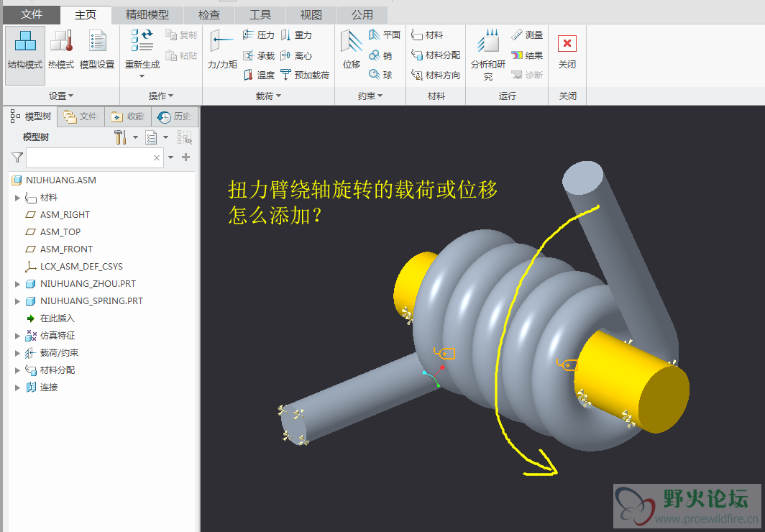Create a 销 pin constraint

[x=380, y=55]
